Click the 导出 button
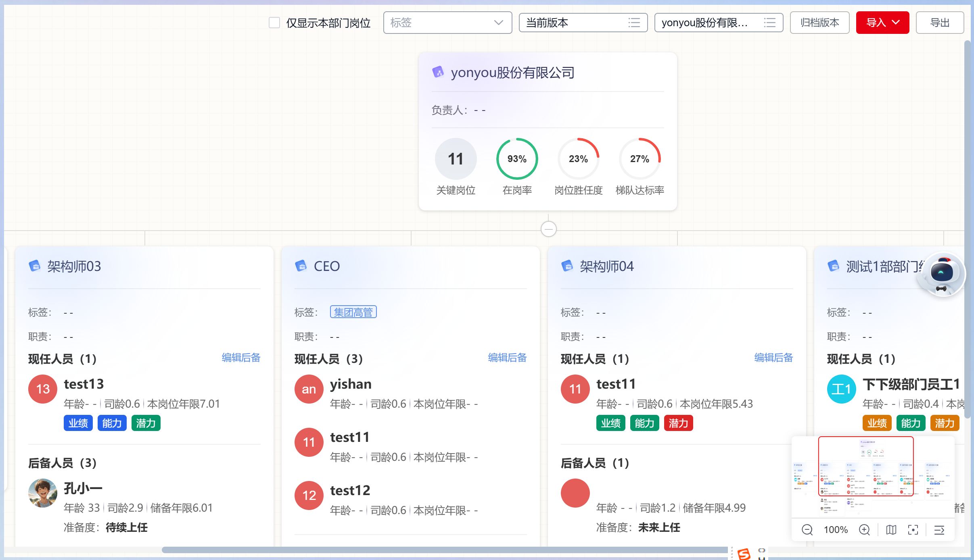 (x=940, y=23)
